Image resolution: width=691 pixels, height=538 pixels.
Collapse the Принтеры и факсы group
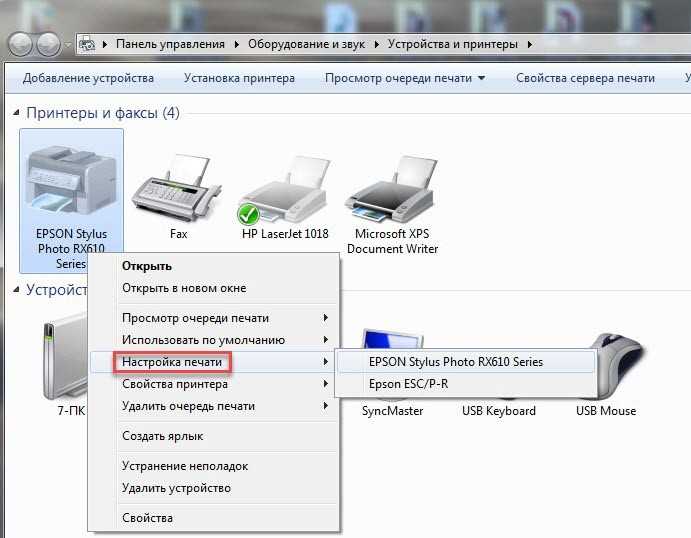click(x=16, y=113)
